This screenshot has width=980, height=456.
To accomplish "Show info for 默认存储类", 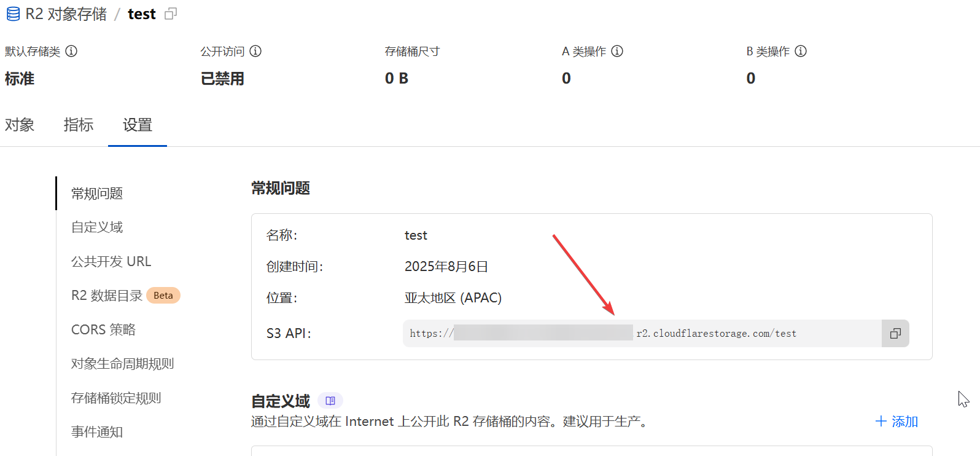I will point(71,51).
